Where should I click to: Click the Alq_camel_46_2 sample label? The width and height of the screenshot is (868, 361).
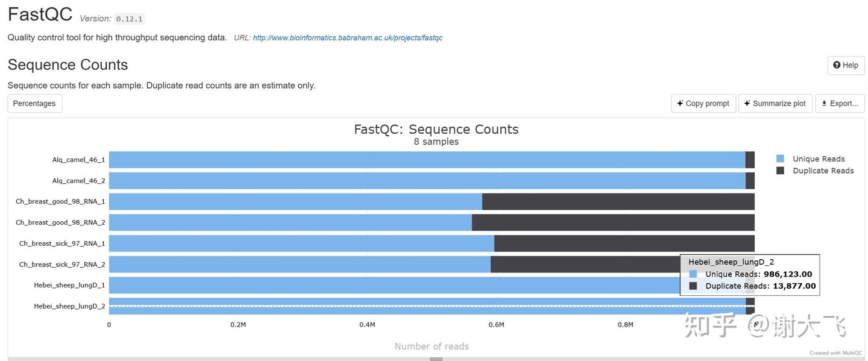click(78, 181)
